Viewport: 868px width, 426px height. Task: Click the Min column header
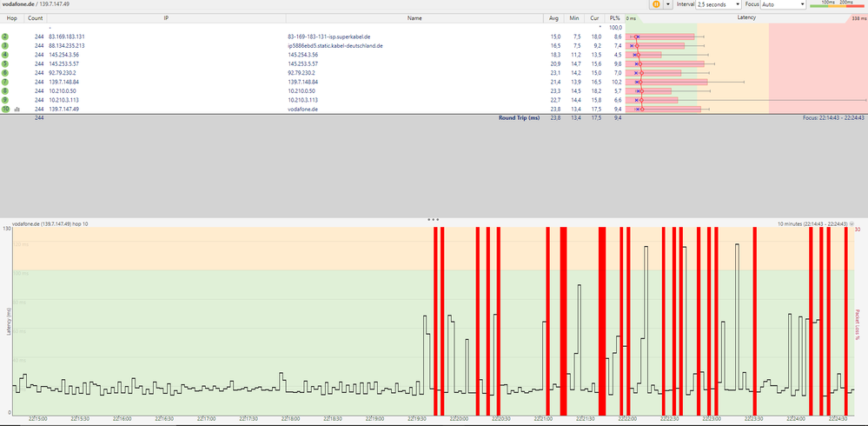pyautogui.click(x=574, y=18)
